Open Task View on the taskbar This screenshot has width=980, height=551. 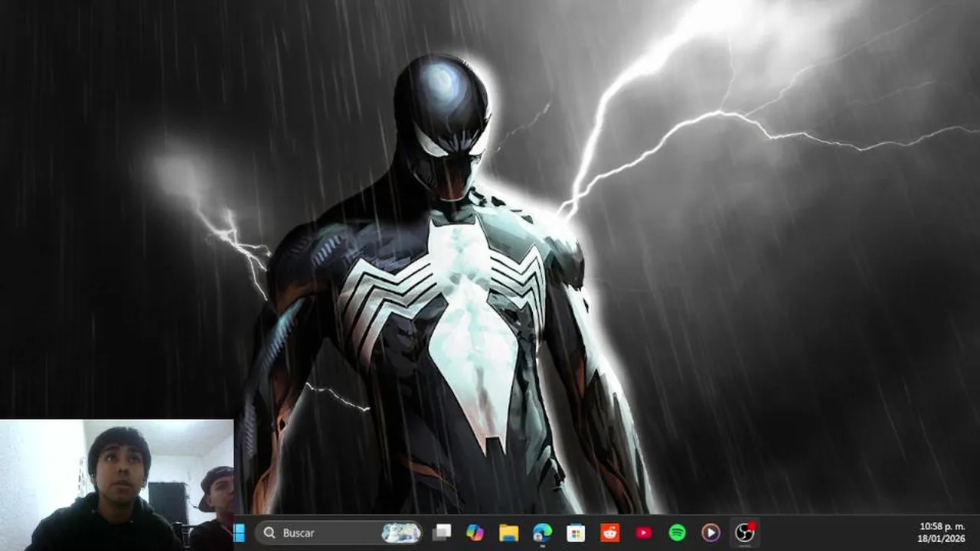(x=442, y=533)
